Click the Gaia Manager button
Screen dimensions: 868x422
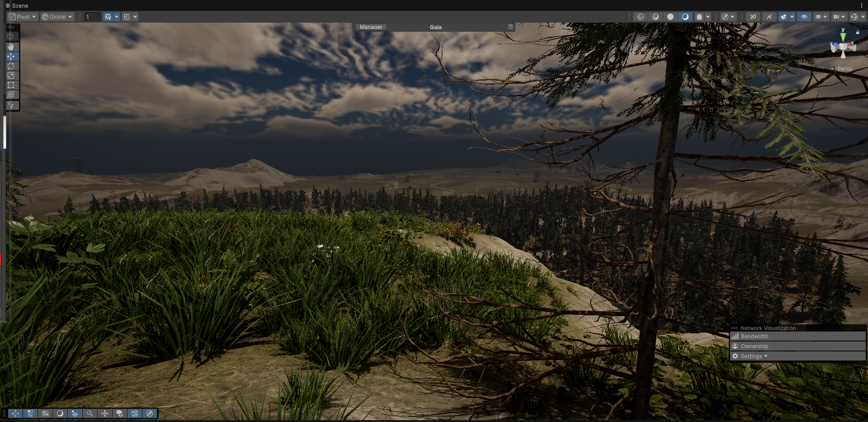pyautogui.click(x=371, y=27)
